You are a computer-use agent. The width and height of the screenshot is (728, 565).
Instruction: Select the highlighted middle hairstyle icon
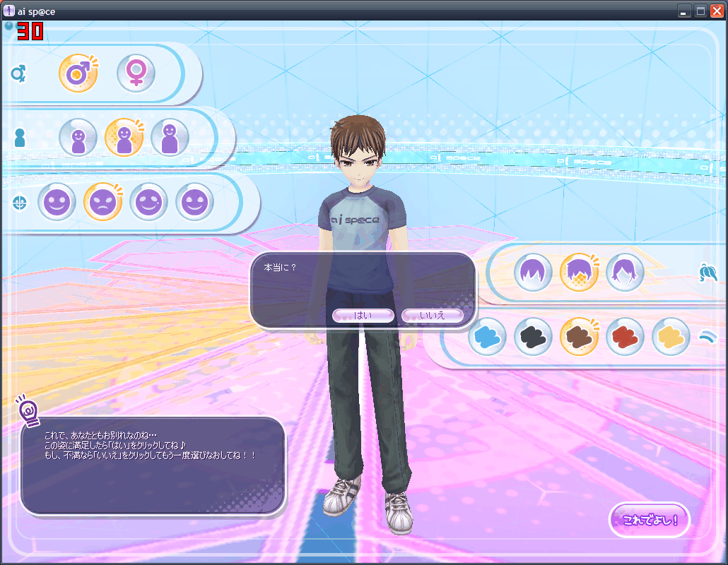[579, 273]
